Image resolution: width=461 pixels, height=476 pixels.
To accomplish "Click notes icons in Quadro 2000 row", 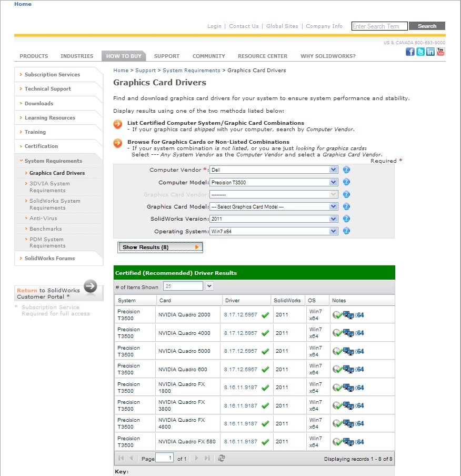I will (348, 315).
